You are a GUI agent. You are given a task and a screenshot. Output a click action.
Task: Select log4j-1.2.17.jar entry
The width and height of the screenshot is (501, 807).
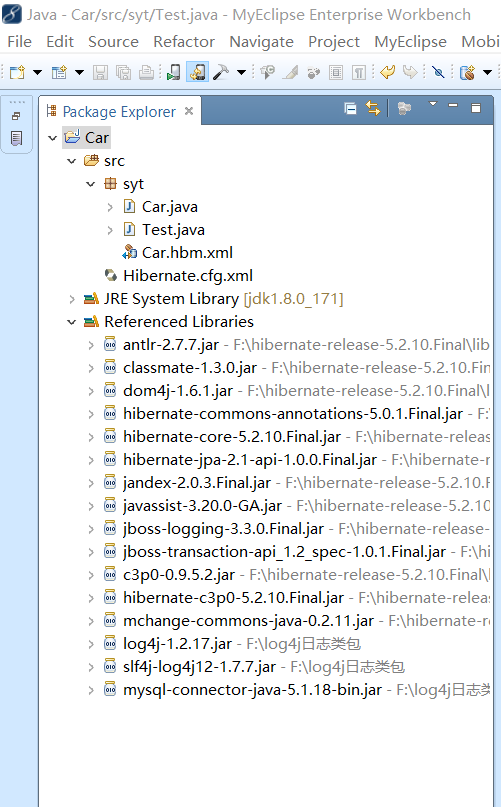(x=178, y=644)
